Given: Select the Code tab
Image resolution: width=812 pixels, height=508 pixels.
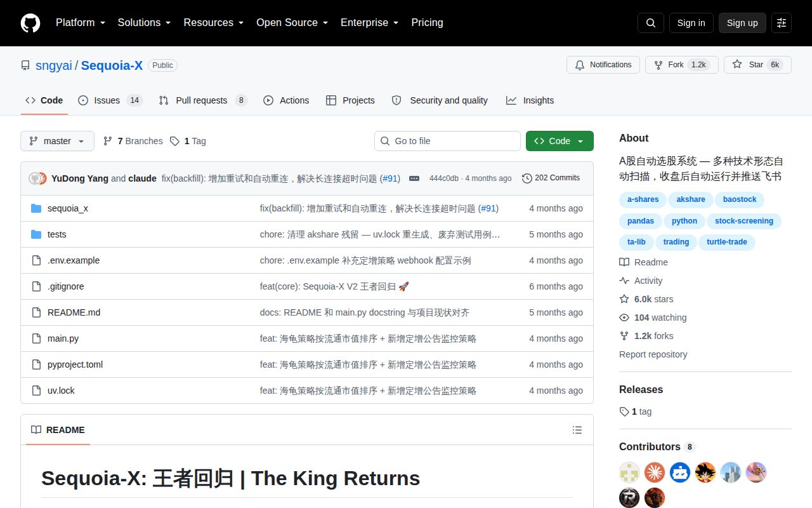Looking at the screenshot, I should pos(44,100).
